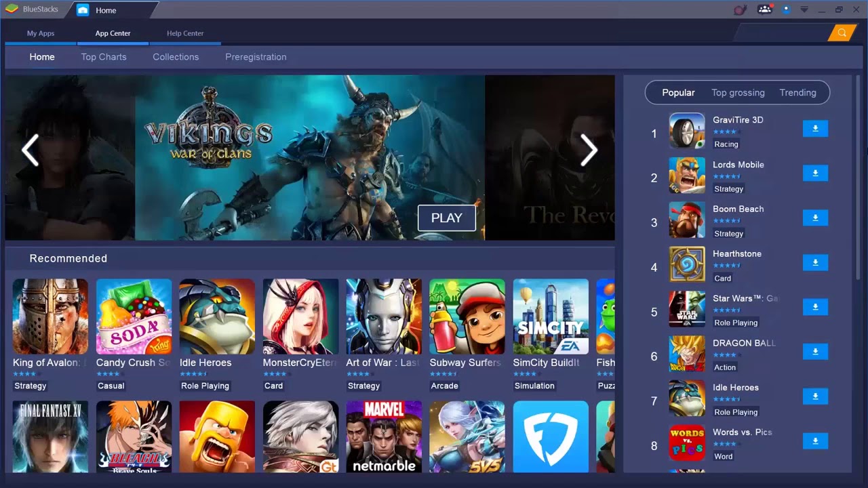This screenshot has width=868, height=488.
Task: Click PLAY on Vikings War of Clans banner
Action: [446, 218]
